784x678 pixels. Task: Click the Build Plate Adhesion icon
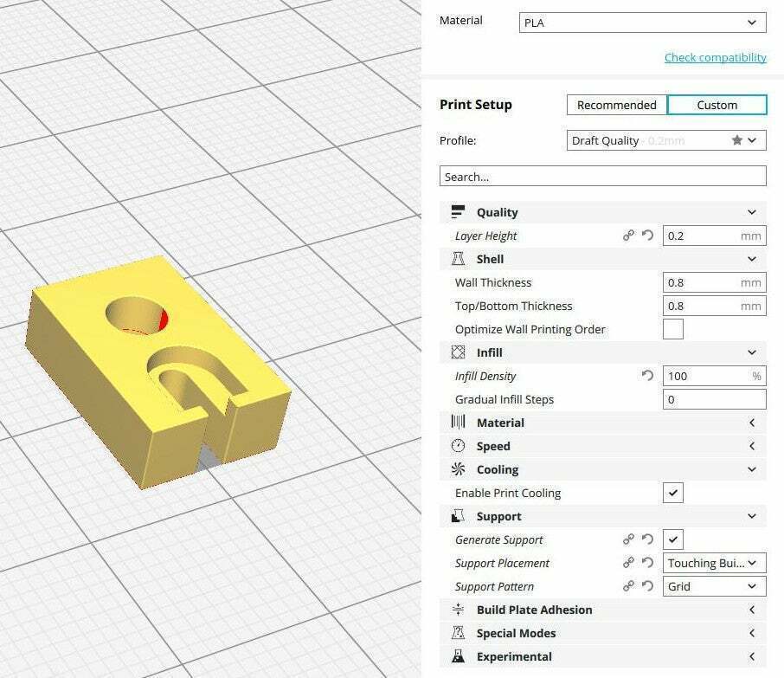(458, 610)
